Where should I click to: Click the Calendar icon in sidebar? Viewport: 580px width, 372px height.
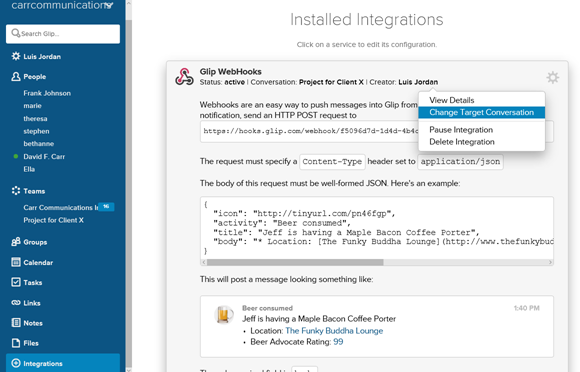[x=16, y=262]
